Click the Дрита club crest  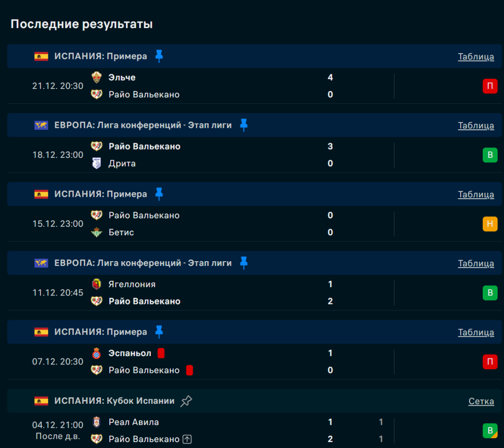tap(96, 163)
